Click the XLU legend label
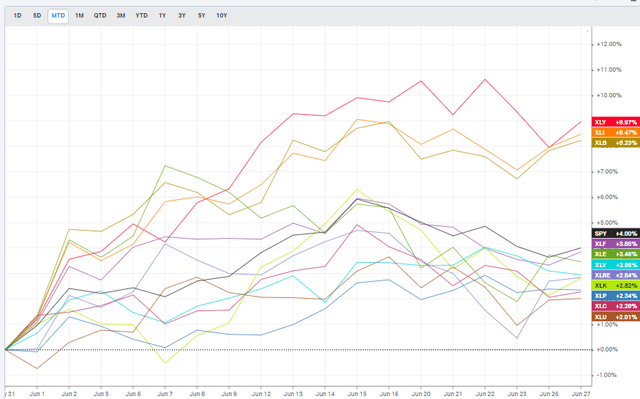This screenshot has height=399, width=640. click(616, 317)
